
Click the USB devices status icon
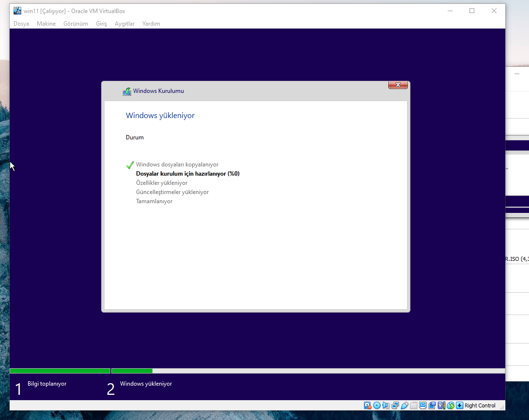coord(405,405)
